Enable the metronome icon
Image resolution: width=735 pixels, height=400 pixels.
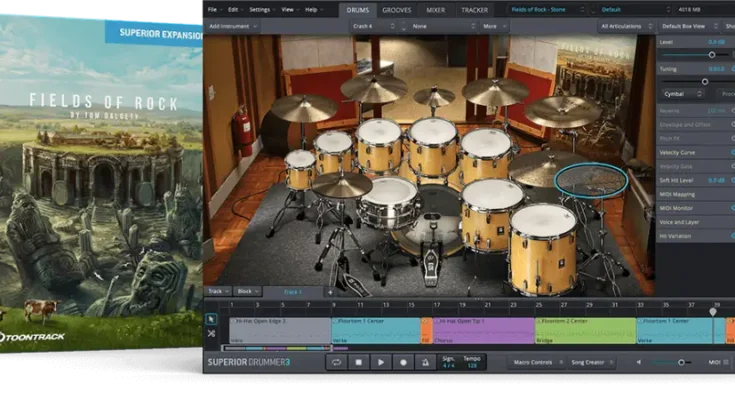click(x=425, y=362)
